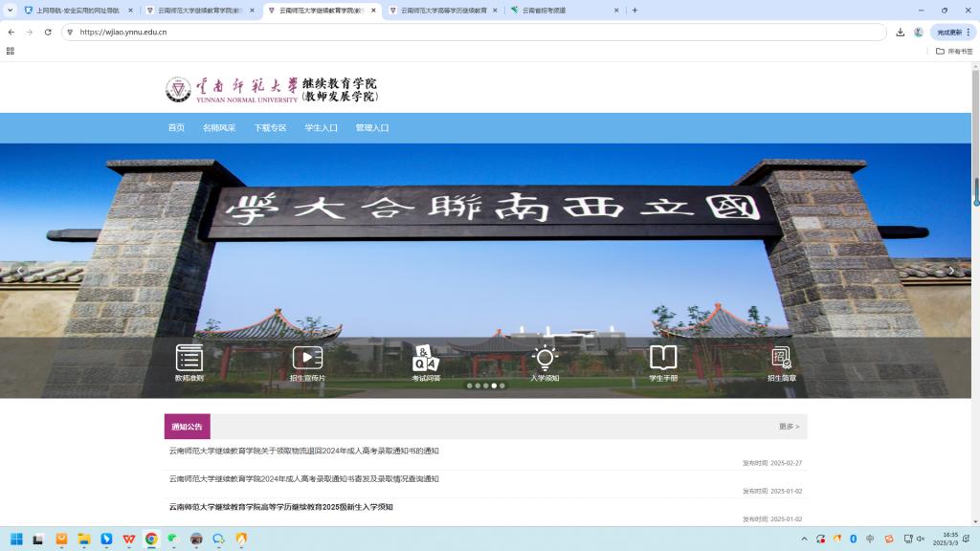Go to previous banner slide arrow
The height and width of the screenshot is (551, 980).
20,271
